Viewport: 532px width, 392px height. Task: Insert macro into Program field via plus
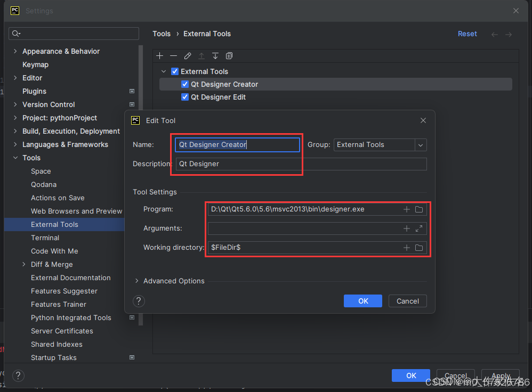(x=407, y=209)
